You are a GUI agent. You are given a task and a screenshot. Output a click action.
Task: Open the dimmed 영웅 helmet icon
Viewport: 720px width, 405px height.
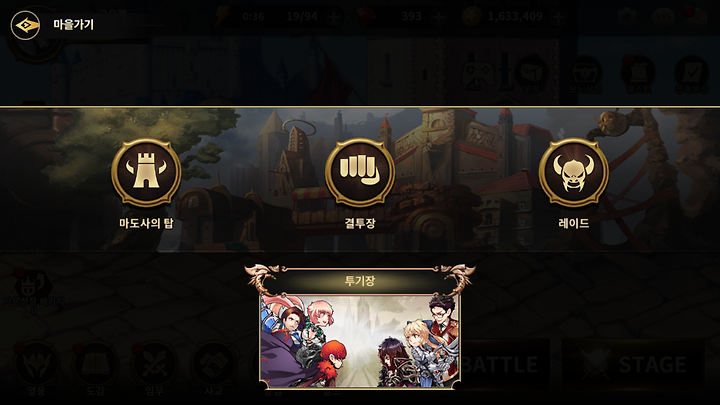pyautogui.click(x=36, y=365)
